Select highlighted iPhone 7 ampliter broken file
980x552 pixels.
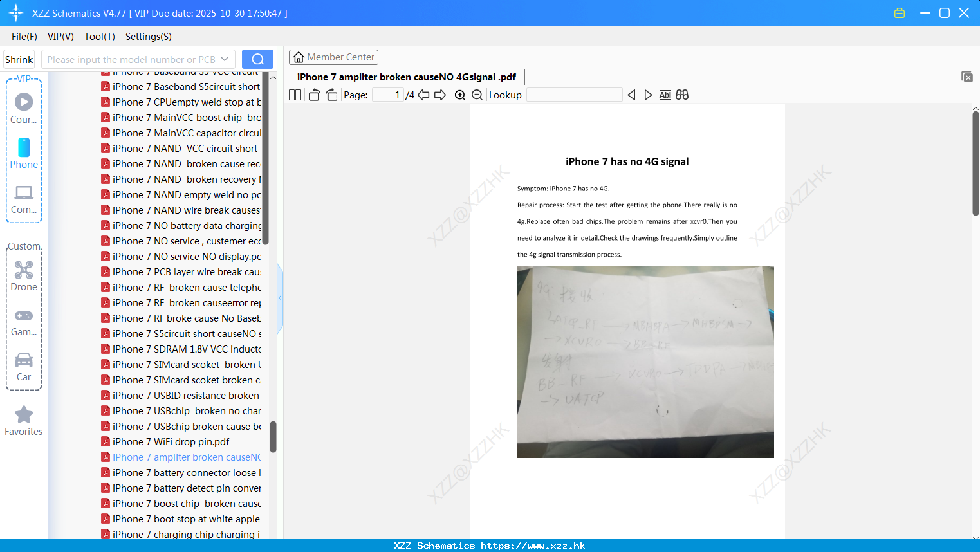pos(181,457)
